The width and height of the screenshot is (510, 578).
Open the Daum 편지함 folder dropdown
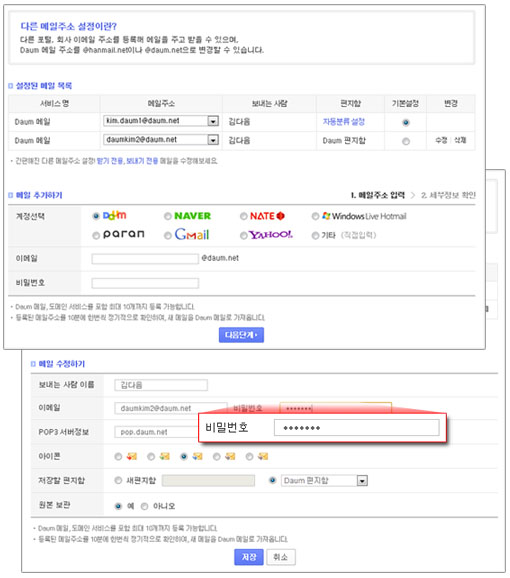click(362, 481)
